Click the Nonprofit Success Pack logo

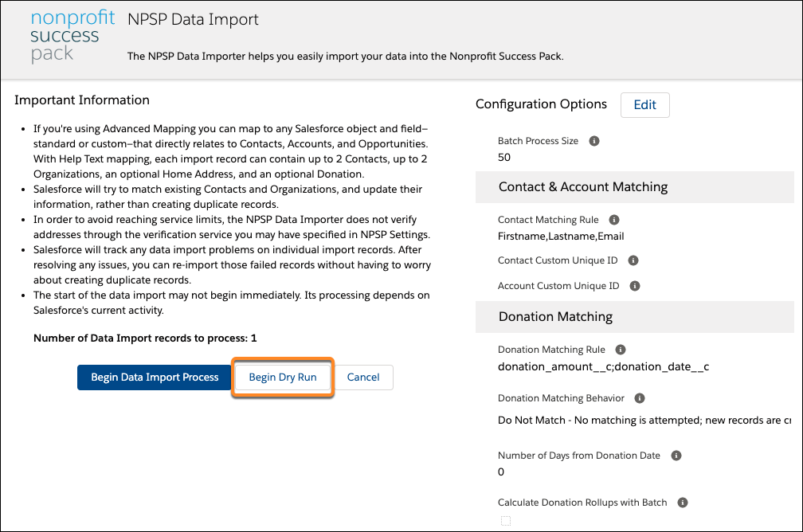point(72,35)
